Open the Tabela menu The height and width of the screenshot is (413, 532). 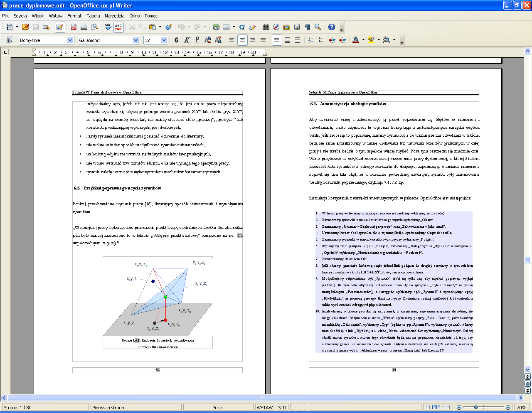pos(93,16)
